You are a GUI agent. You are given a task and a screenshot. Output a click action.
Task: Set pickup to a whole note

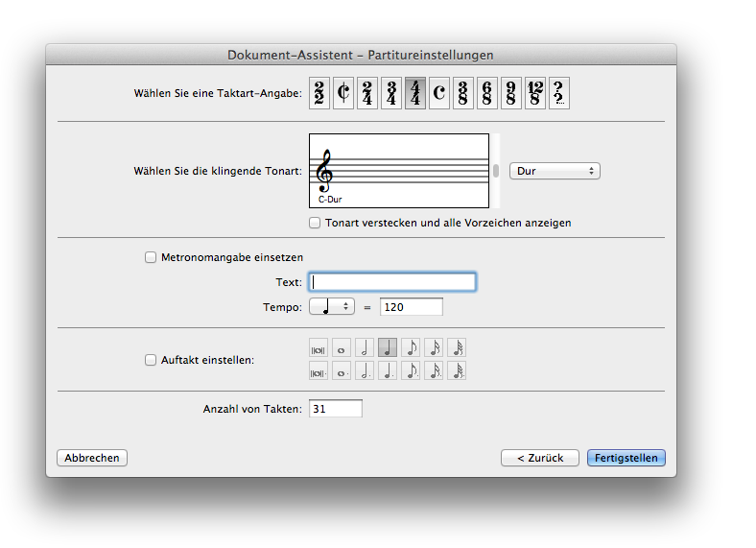[342, 347]
